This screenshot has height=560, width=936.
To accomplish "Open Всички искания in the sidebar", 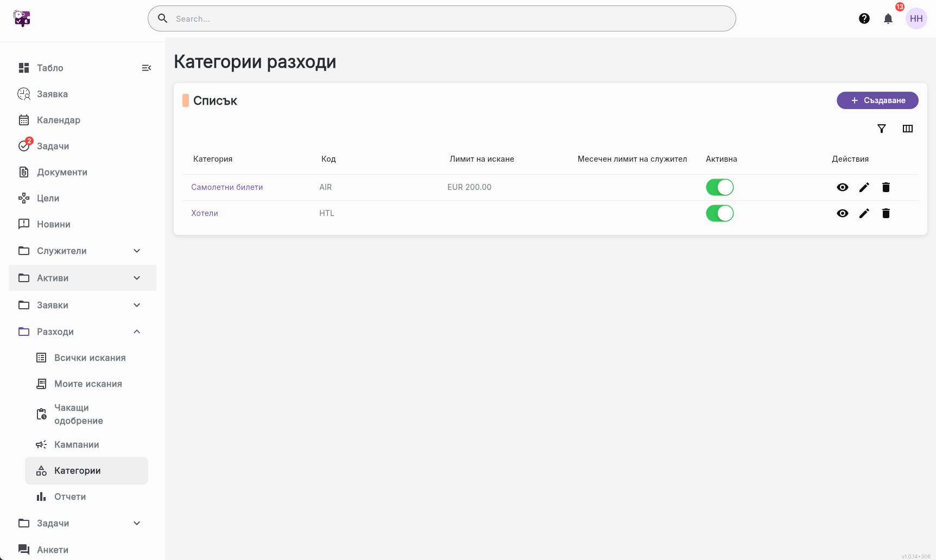I will pyautogui.click(x=87, y=358).
